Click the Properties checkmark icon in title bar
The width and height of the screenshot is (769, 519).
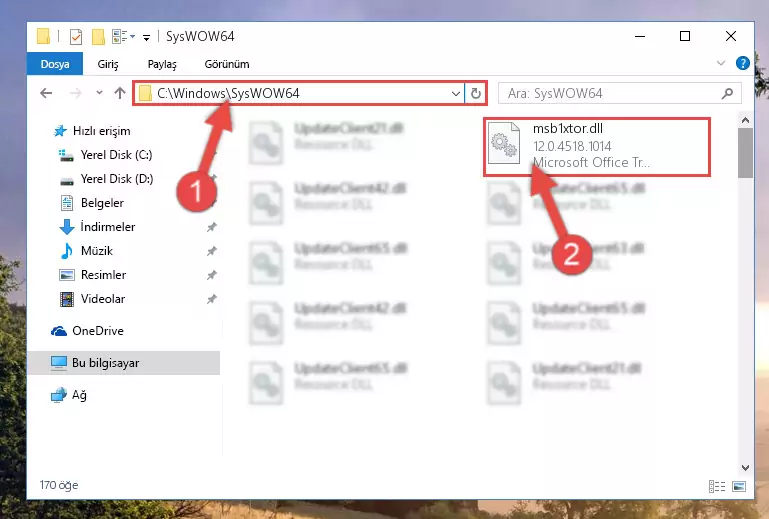click(76, 37)
